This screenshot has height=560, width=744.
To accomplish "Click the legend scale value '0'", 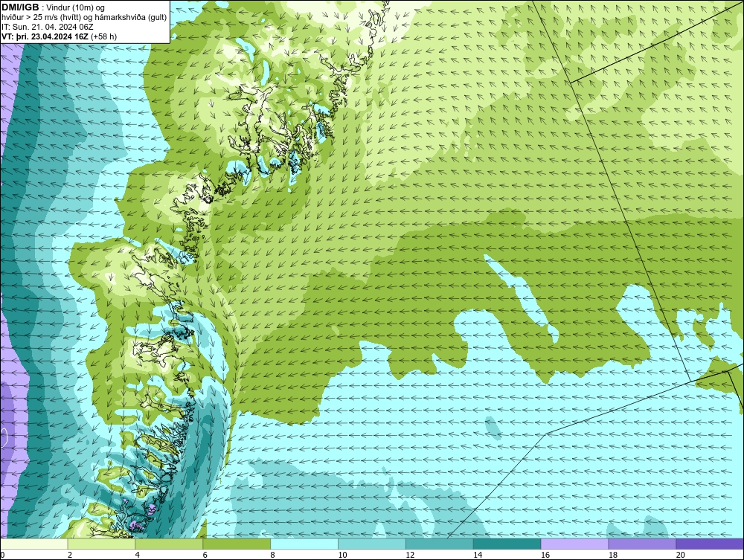I will (x=2, y=555).
